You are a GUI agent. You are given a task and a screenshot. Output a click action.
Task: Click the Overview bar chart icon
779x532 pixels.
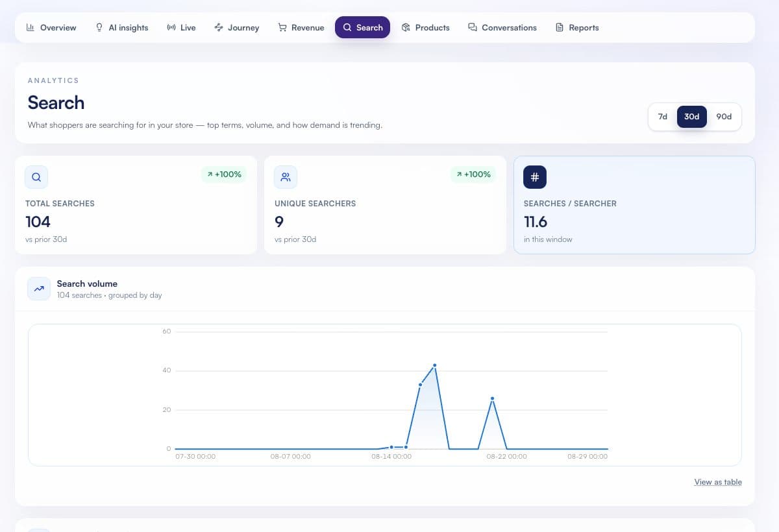(31, 27)
